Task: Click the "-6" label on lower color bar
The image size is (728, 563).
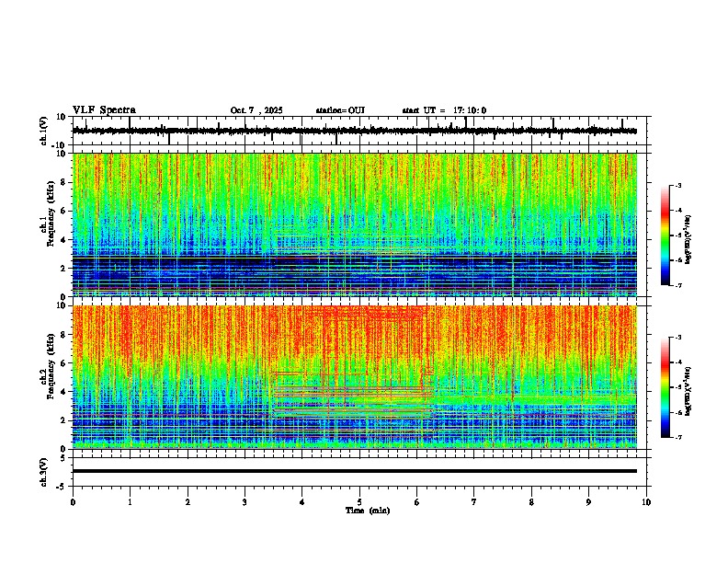Action: pos(677,412)
